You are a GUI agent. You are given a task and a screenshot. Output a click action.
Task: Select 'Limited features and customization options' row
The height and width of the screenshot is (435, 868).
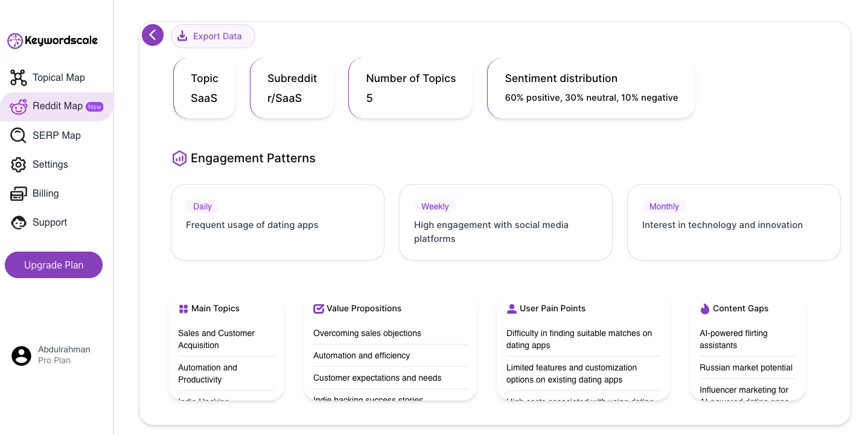pos(584,373)
